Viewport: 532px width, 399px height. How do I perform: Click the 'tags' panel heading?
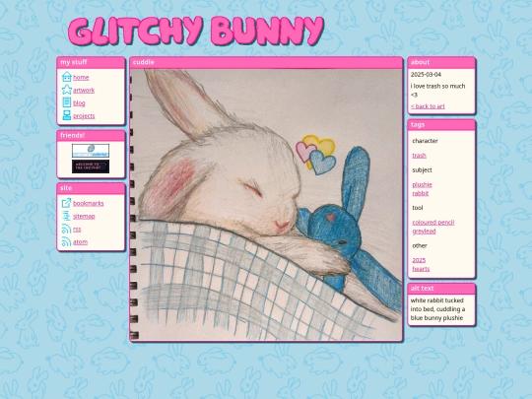418,124
